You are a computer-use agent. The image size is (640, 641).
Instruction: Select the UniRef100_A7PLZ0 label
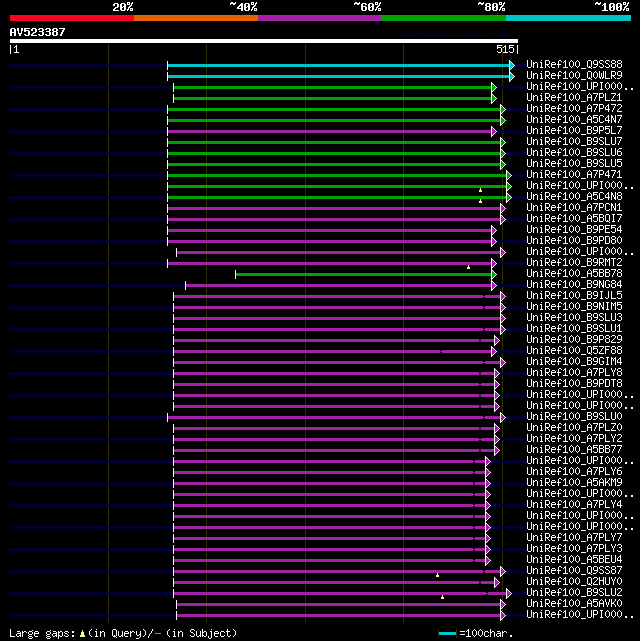coord(574,428)
